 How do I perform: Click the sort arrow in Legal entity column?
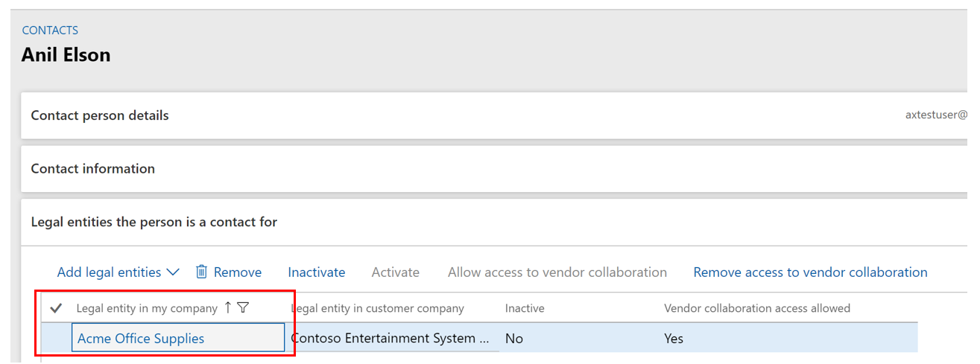pyautogui.click(x=228, y=307)
